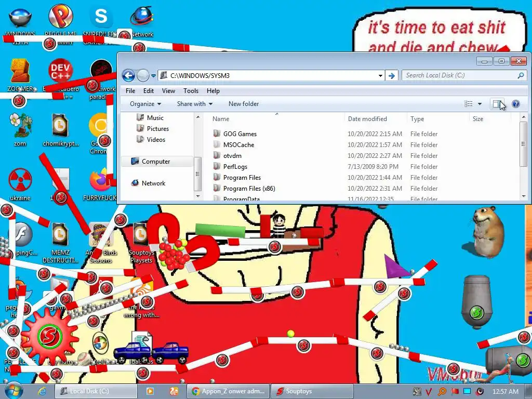Screen dimensions: 532x399
Task: Switch to the Souptoys taskbar button
Action: pyautogui.click(x=312, y=391)
